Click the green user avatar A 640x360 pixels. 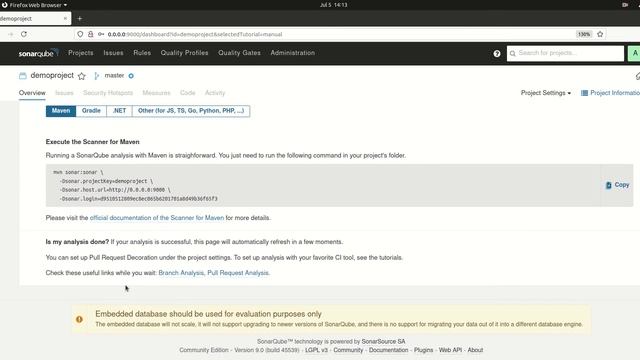pyautogui.click(x=634, y=53)
